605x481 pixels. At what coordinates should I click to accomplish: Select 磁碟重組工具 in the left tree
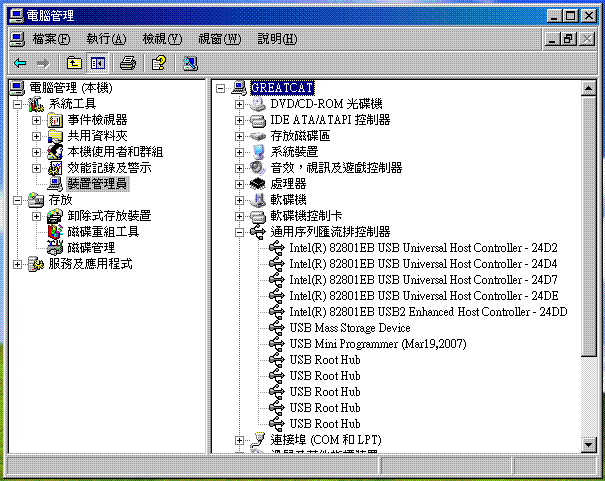click(103, 232)
